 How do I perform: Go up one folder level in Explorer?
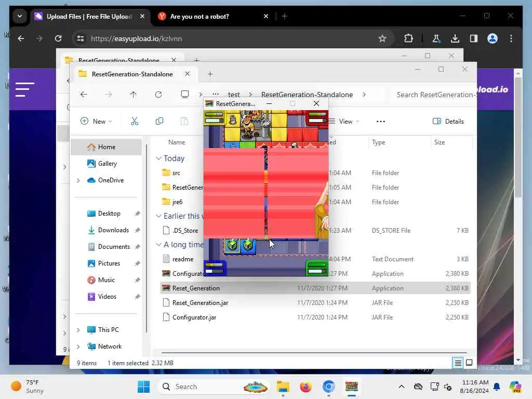134,95
